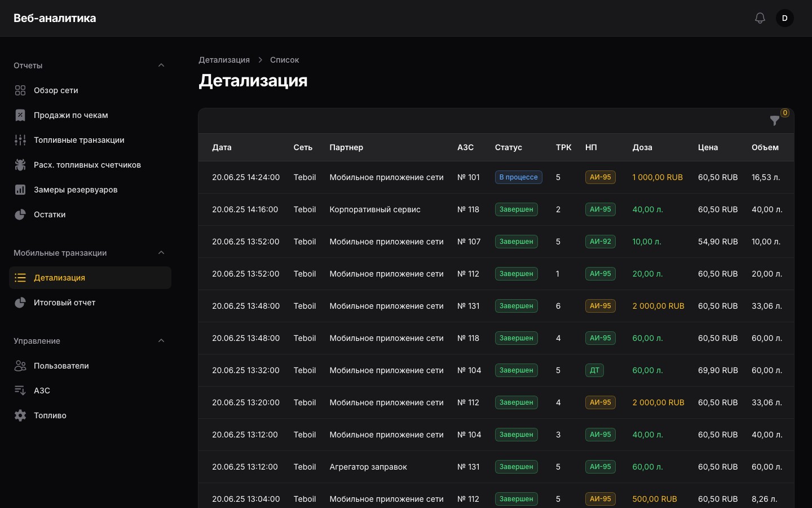812x508 pixels.
Task: Click the Продажи по чекам receipt icon
Action: point(20,115)
